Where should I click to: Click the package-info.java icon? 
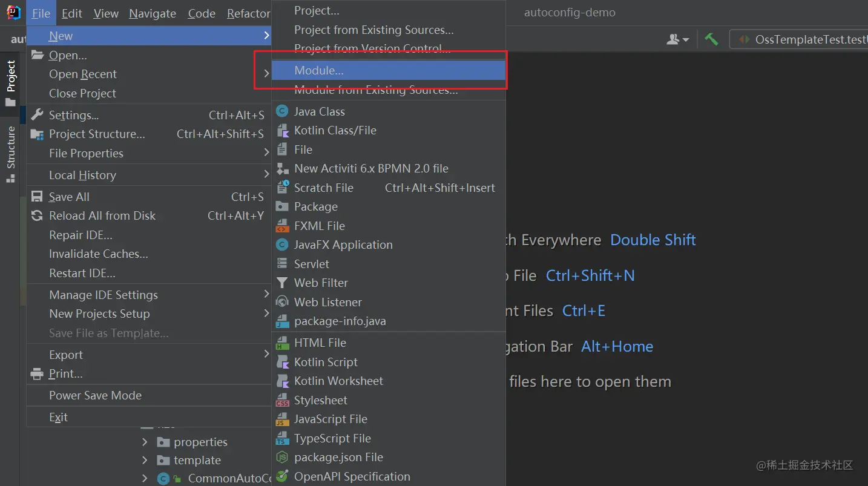click(x=282, y=321)
